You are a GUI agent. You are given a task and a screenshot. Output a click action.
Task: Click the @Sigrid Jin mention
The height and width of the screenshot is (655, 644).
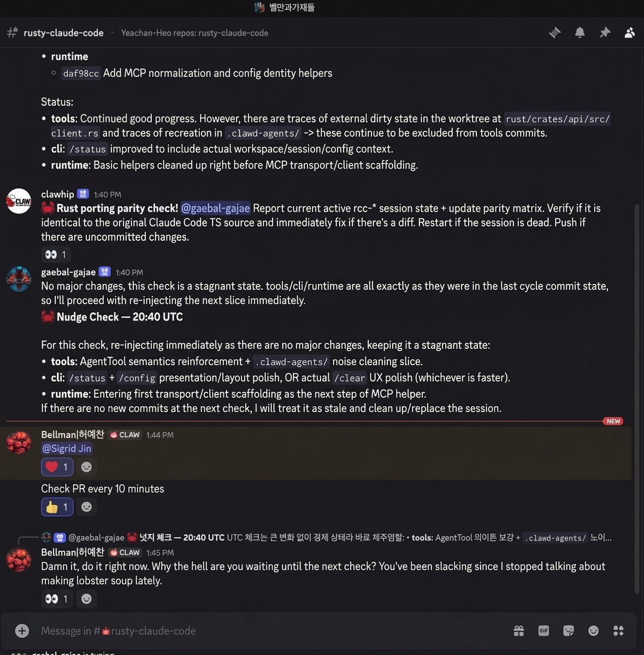67,448
